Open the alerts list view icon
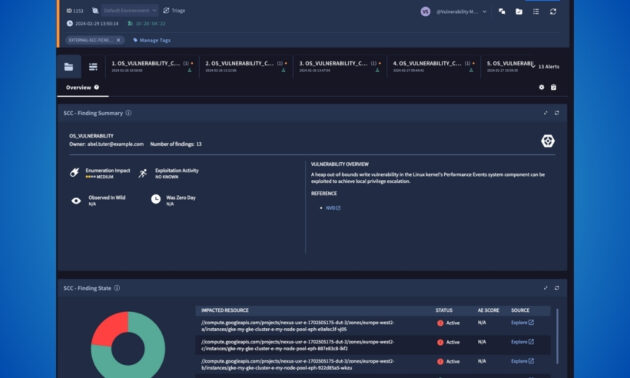Image resolution: width=630 pixels, height=378 pixels. pos(93,67)
